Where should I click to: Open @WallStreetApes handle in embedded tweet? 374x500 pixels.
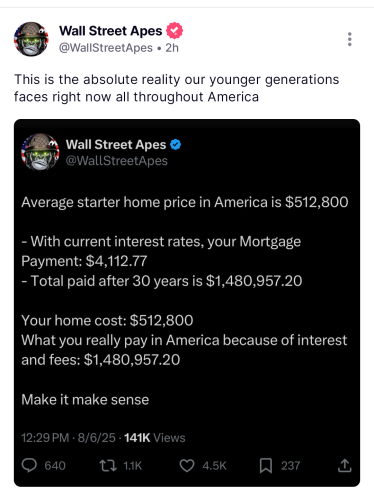pyautogui.click(x=117, y=161)
